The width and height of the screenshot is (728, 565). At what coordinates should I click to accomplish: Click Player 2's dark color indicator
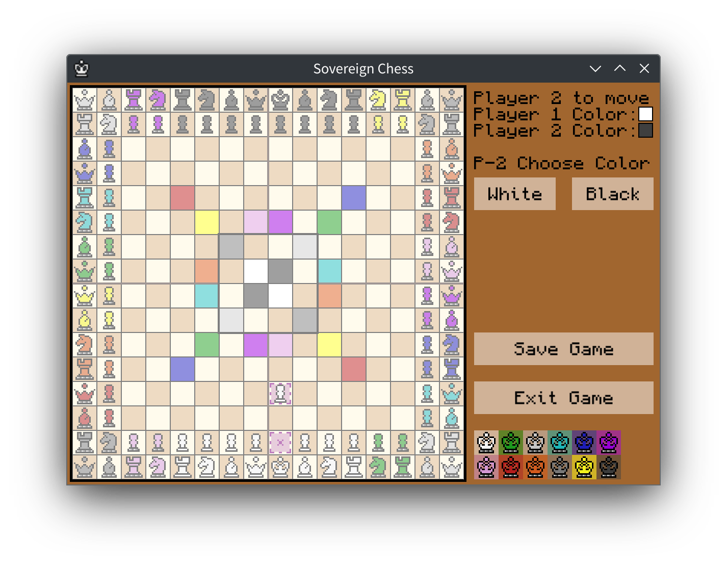click(645, 131)
